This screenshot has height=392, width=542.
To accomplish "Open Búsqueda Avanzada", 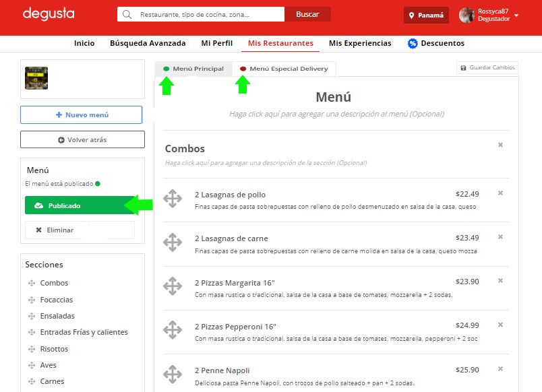I will [x=148, y=43].
